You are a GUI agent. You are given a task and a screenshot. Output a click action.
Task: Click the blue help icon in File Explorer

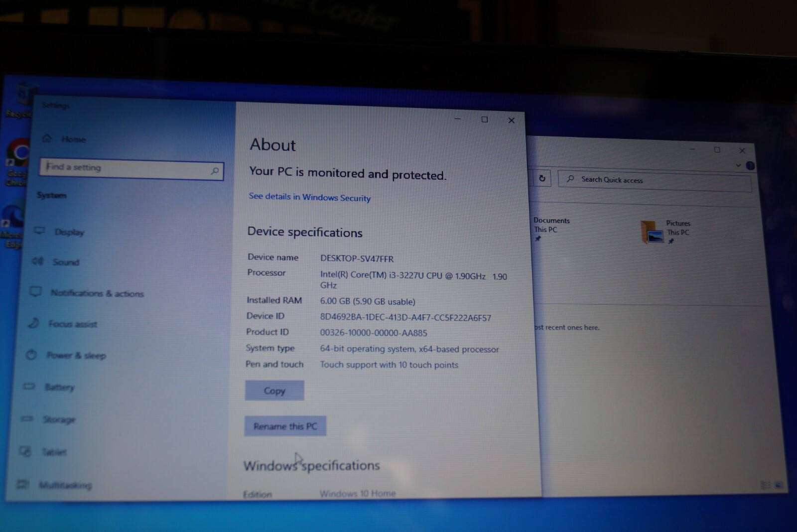[x=750, y=165]
